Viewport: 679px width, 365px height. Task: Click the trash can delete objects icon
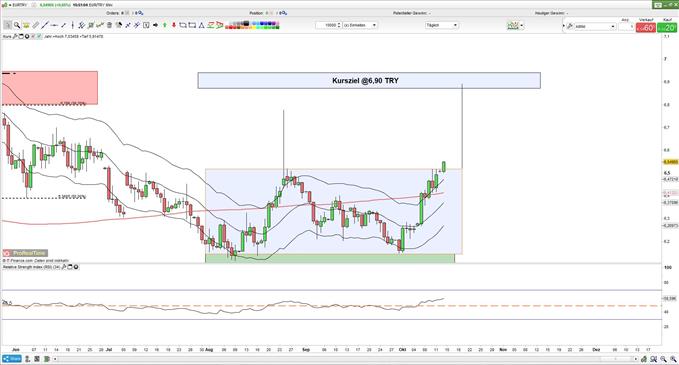coord(109,25)
